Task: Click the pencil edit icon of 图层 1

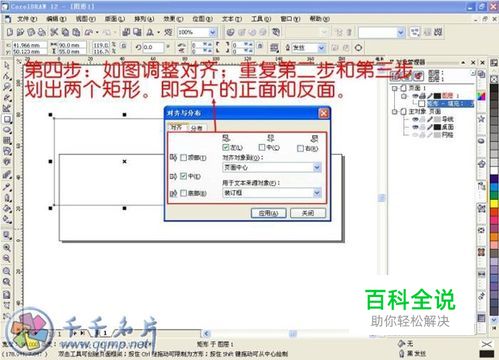Action: point(430,96)
